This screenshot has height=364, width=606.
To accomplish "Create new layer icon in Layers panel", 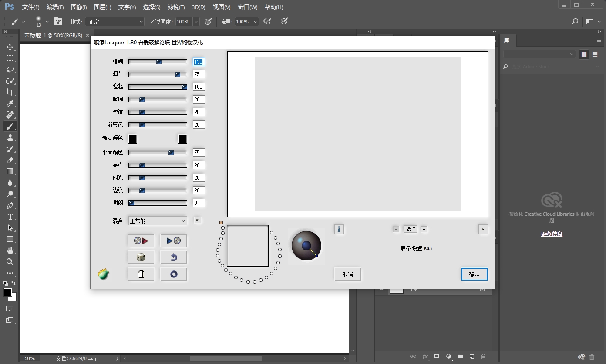I will 472,357.
